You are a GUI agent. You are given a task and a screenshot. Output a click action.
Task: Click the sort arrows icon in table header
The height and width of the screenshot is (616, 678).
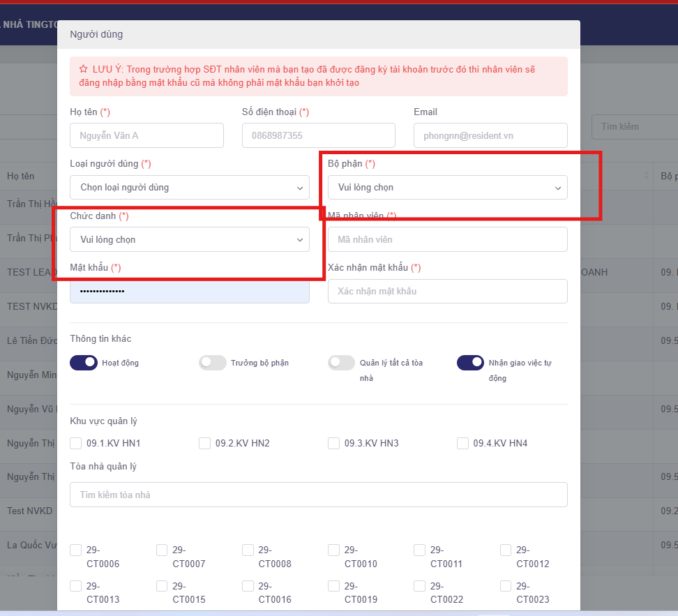point(646,176)
